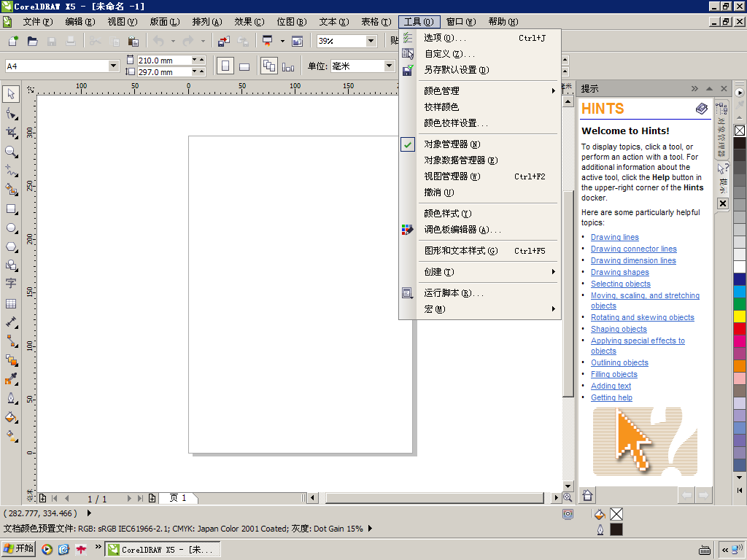This screenshot has height=560, width=747.
Task: Expand the 宏 submenu
Action: [x=480, y=309]
